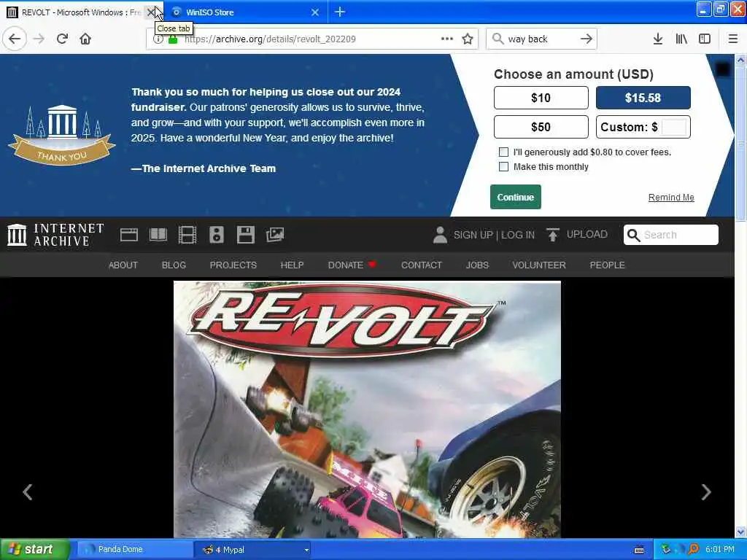Toggle the sidebar view icon

[705, 39]
